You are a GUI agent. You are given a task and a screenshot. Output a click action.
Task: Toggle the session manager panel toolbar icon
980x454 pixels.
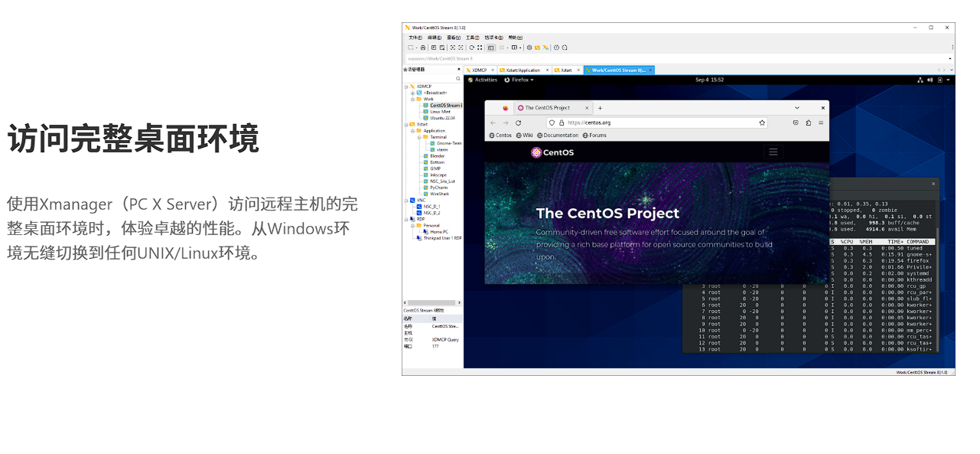[x=490, y=47]
